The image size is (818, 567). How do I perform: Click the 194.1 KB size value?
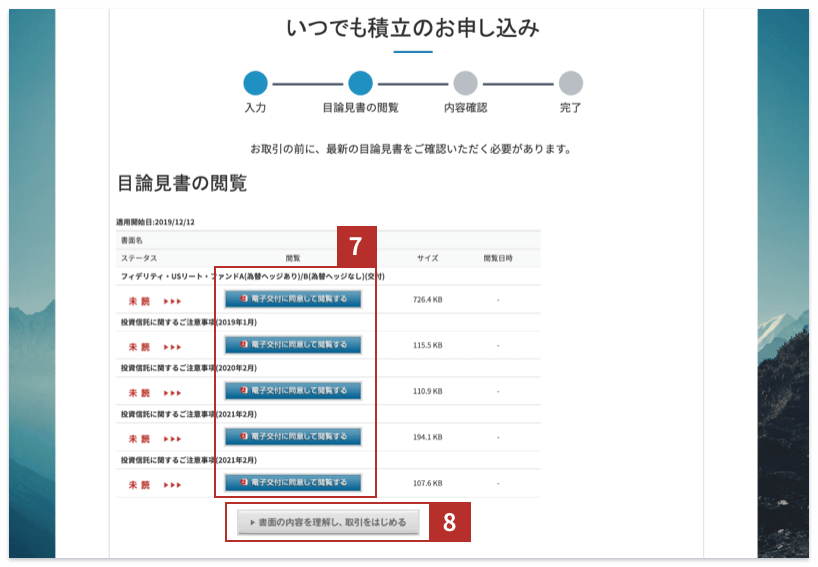click(428, 437)
